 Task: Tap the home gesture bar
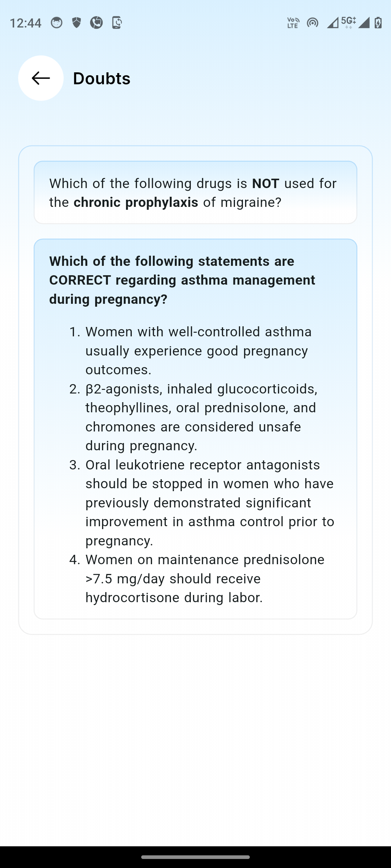(195, 857)
